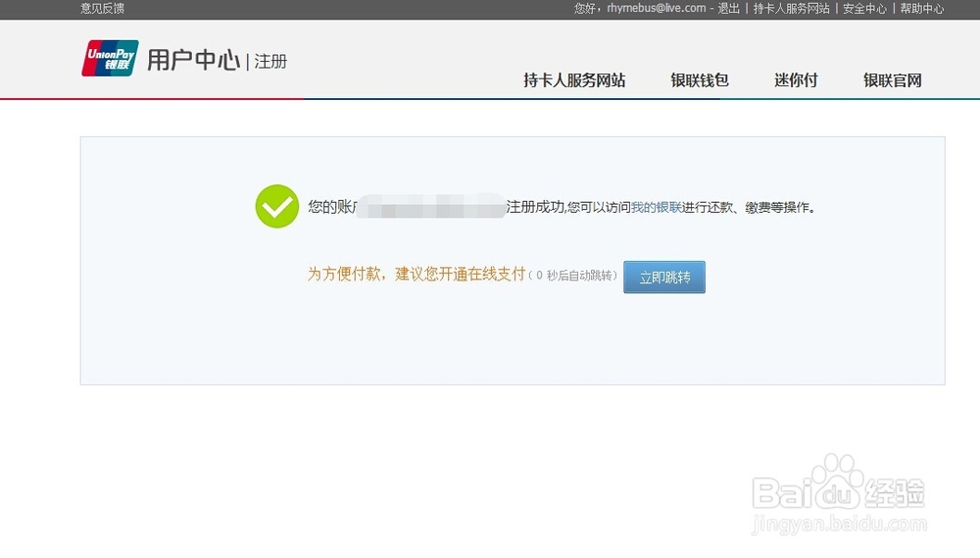980x558 pixels.
Task: Open 持卡人服务网站 link in top bar
Action: (791, 8)
